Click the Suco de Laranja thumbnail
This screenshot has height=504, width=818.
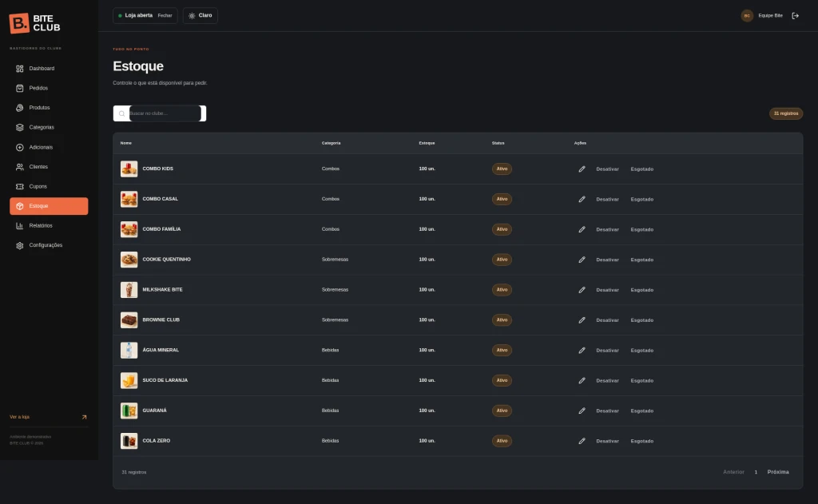[129, 381]
